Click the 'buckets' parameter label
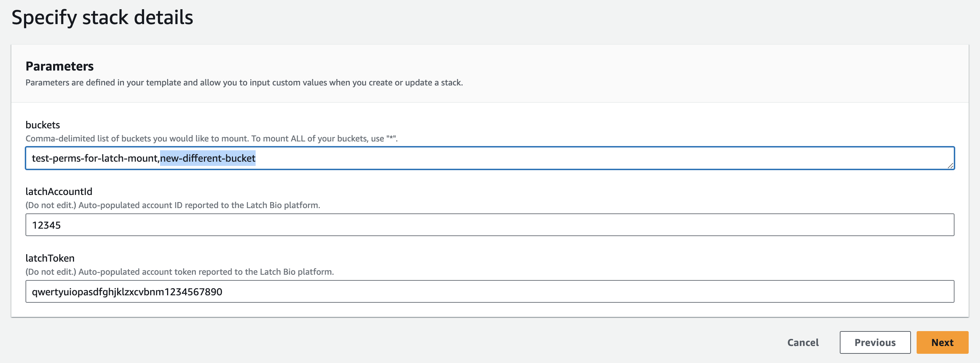 click(42, 125)
